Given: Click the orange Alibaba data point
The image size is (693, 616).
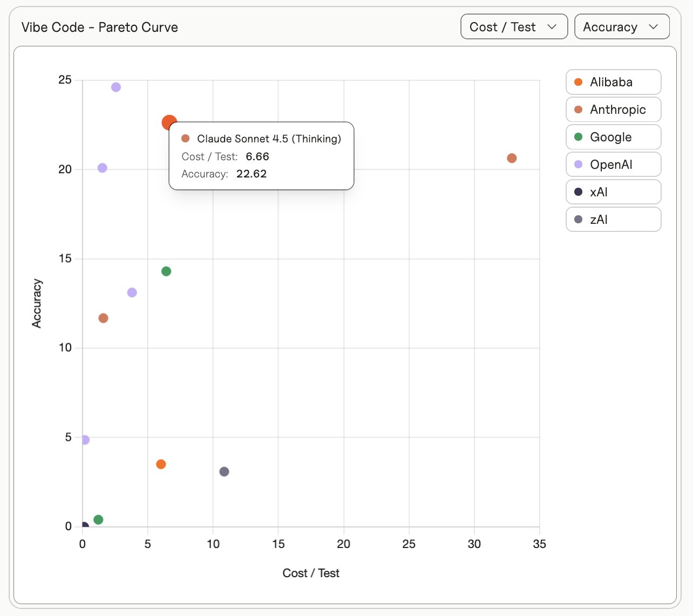Looking at the screenshot, I should (161, 464).
